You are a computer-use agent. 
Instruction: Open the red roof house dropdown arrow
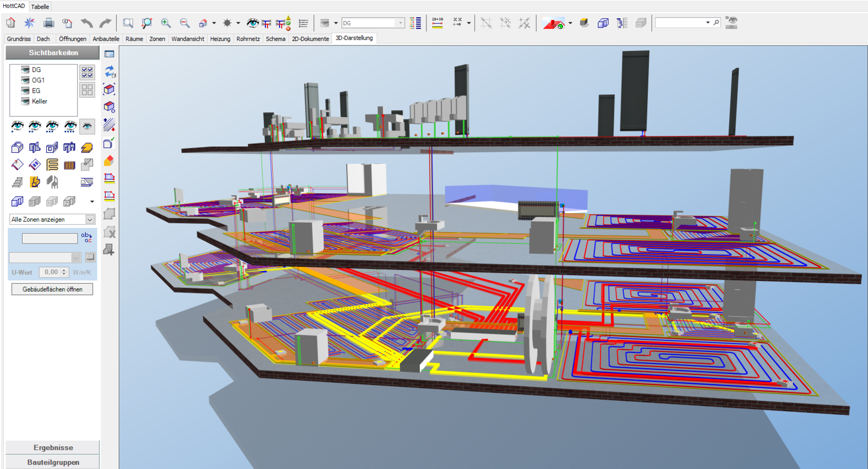(570, 23)
